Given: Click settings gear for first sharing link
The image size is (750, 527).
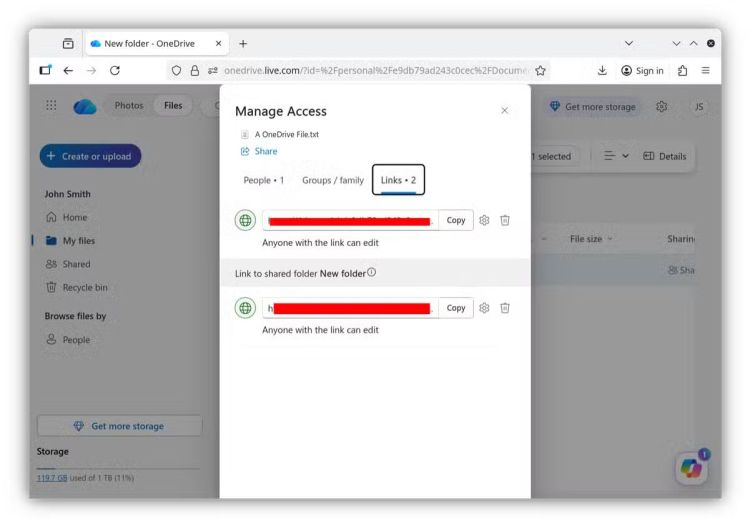Looking at the screenshot, I should pyautogui.click(x=485, y=220).
